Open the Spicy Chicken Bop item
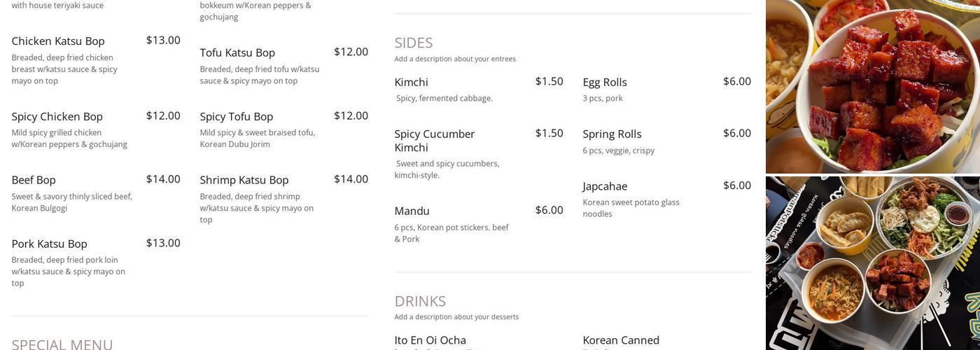Image resolution: width=980 pixels, height=350 pixels. click(57, 117)
